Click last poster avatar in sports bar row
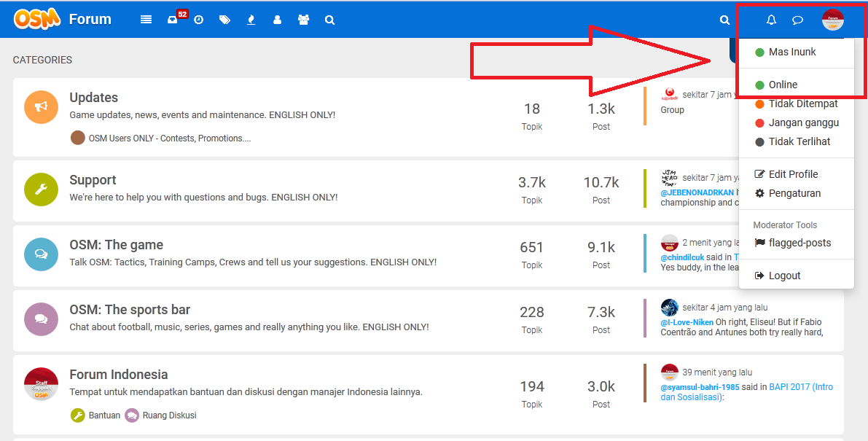The image size is (868, 441). click(669, 307)
